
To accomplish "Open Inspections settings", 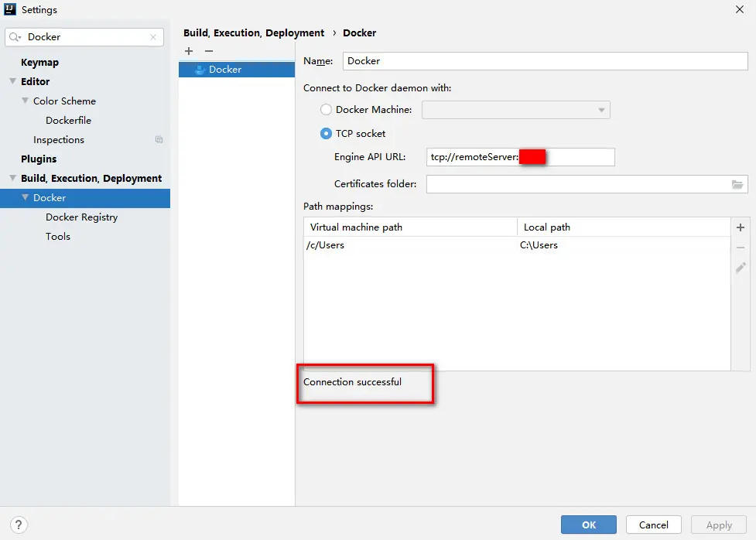I will tap(59, 140).
